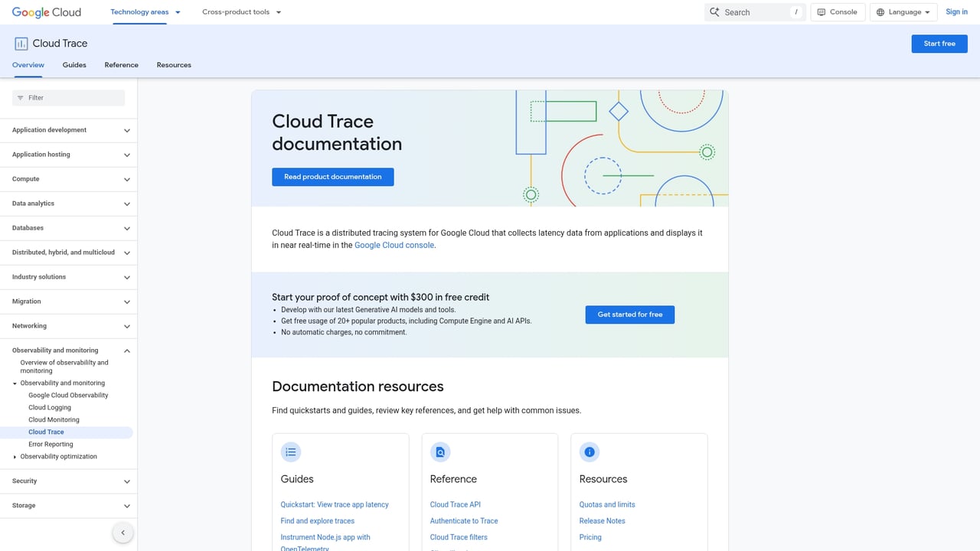Expand the Security section
The width and height of the screenshot is (980, 551).
(x=127, y=481)
